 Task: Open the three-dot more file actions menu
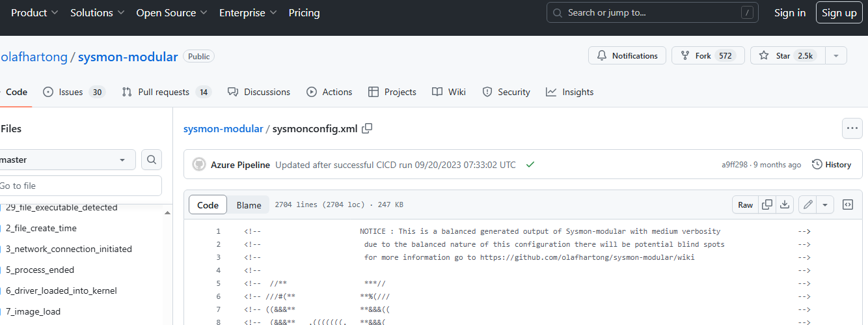point(852,128)
